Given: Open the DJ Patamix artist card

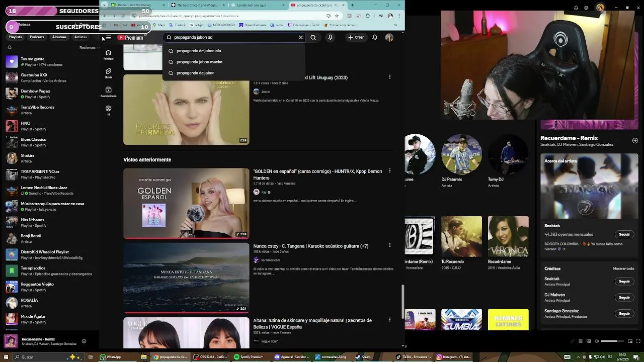Looking at the screenshot, I should [461, 161].
